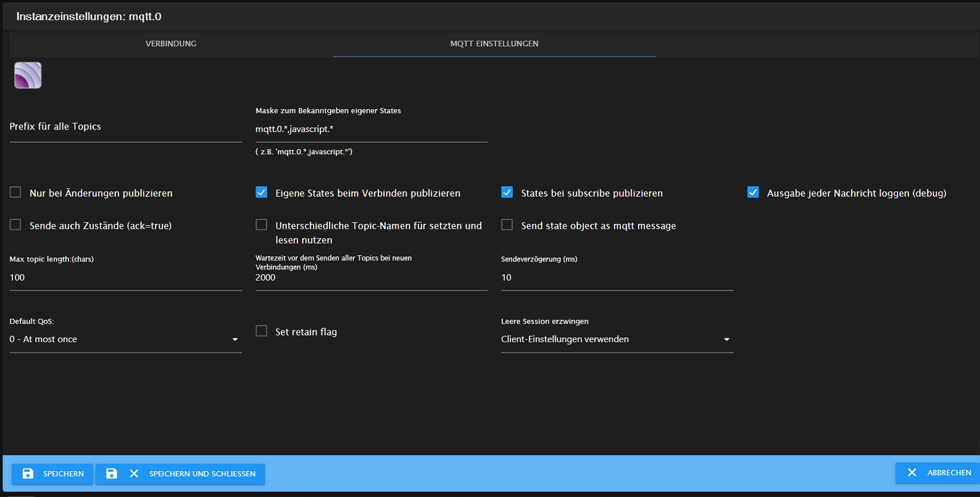Click the MQTT adapter logo icon
The height and width of the screenshot is (497, 980).
coord(28,75)
